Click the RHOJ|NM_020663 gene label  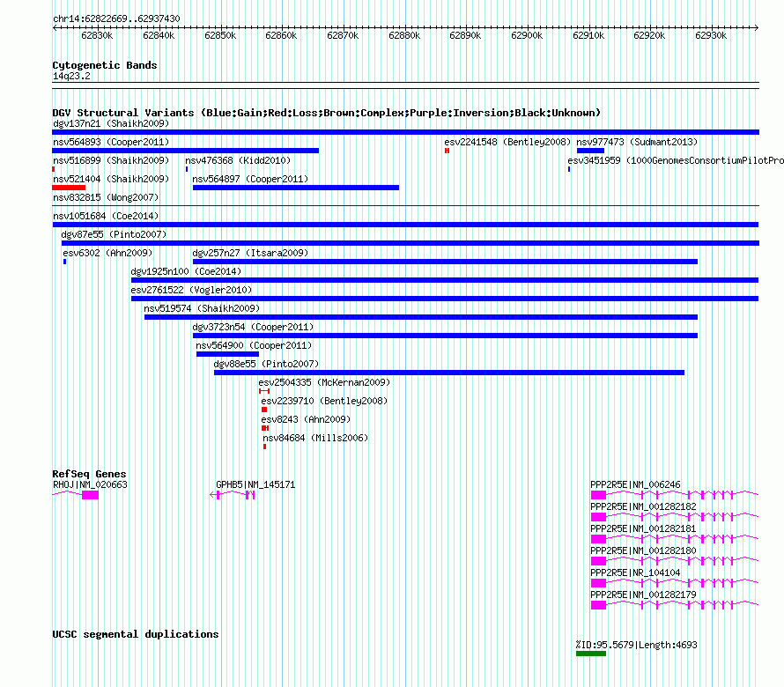[x=90, y=484]
